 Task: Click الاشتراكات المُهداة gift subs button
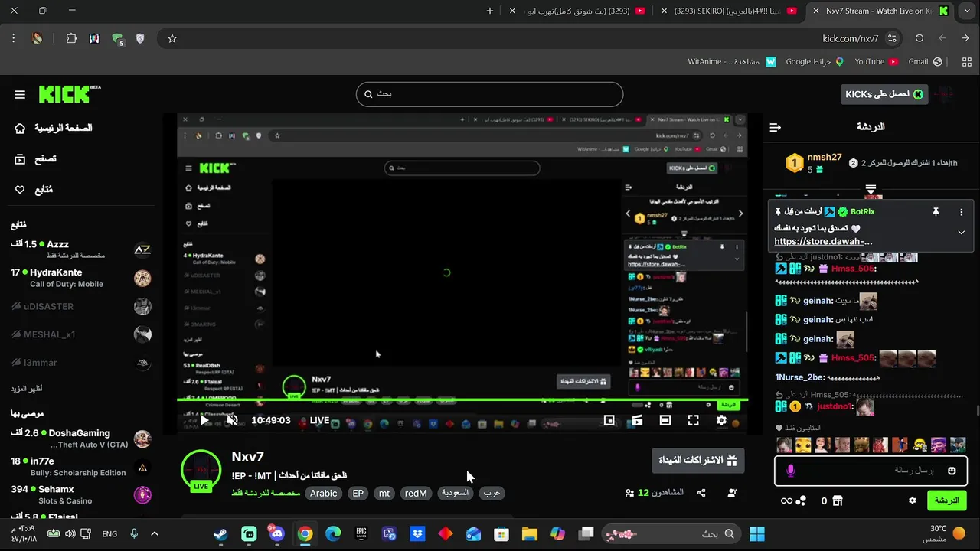(x=697, y=461)
